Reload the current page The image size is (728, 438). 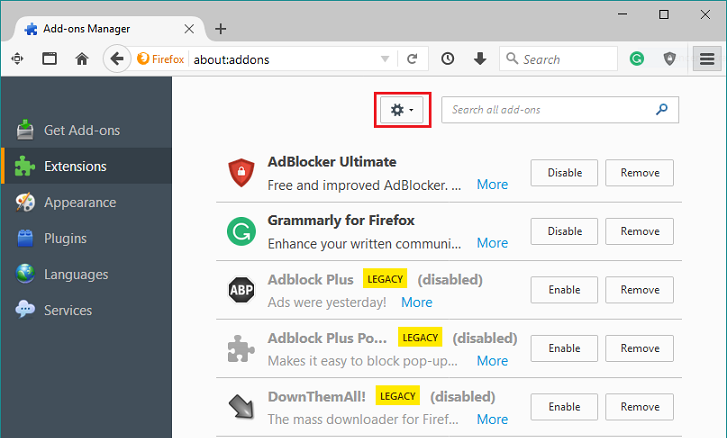(x=412, y=59)
